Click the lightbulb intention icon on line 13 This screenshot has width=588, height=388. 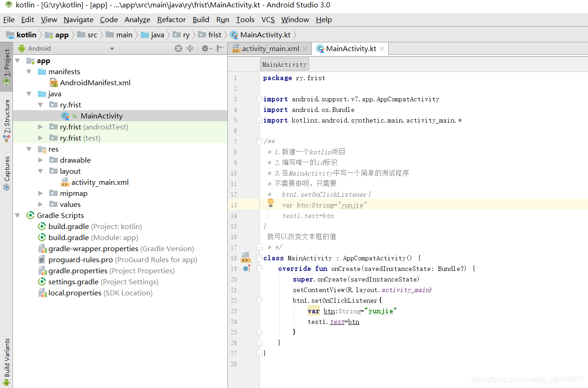271,203
